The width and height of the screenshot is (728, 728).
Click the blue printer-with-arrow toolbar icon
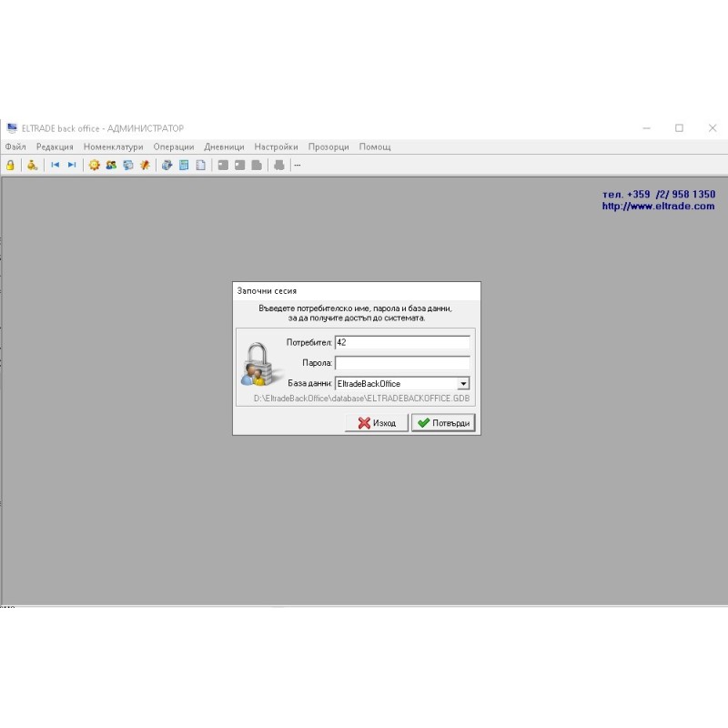(x=167, y=165)
